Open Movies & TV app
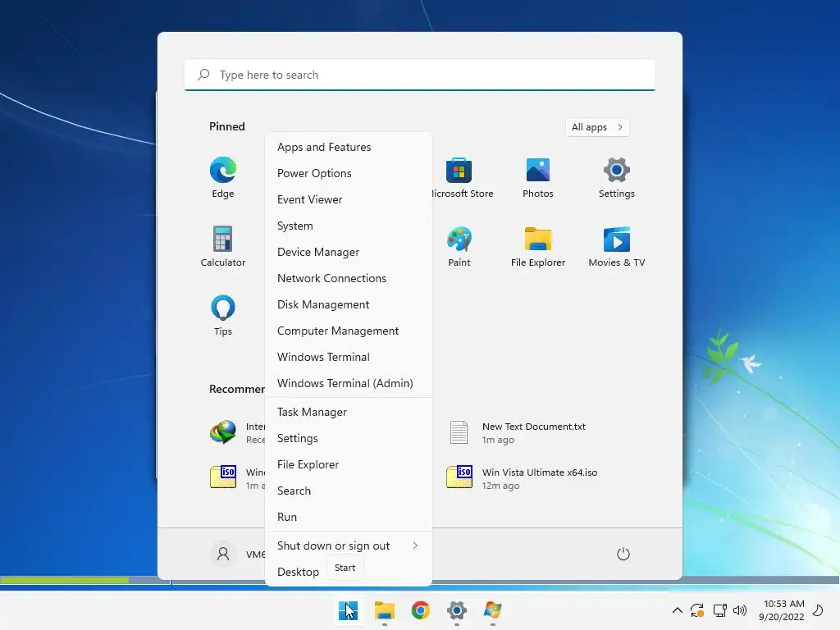The width and height of the screenshot is (840, 630). click(x=617, y=246)
